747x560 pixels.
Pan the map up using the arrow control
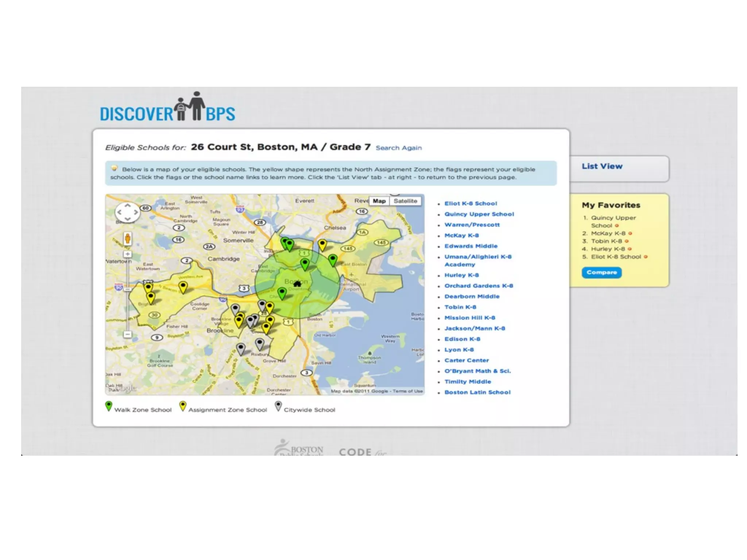pos(128,206)
